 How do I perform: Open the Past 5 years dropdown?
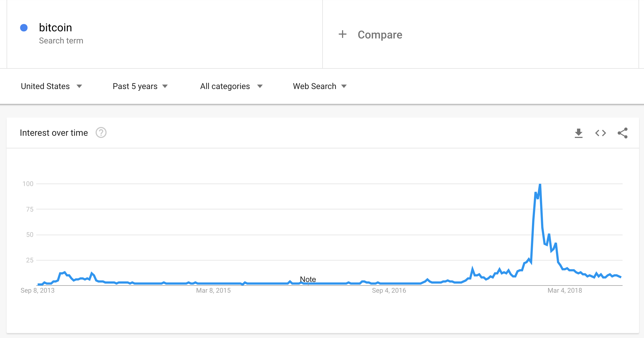[x=140, y=86]
